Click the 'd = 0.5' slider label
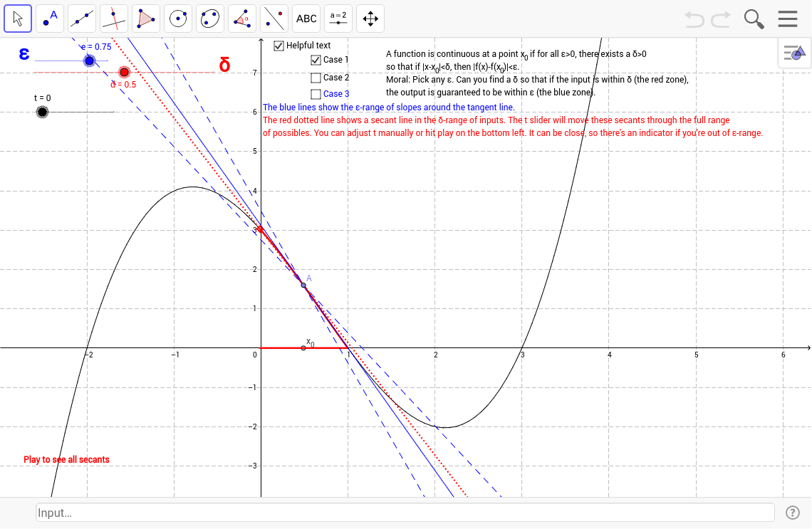Viewport: 812px width, 529px height. [123, 85]
